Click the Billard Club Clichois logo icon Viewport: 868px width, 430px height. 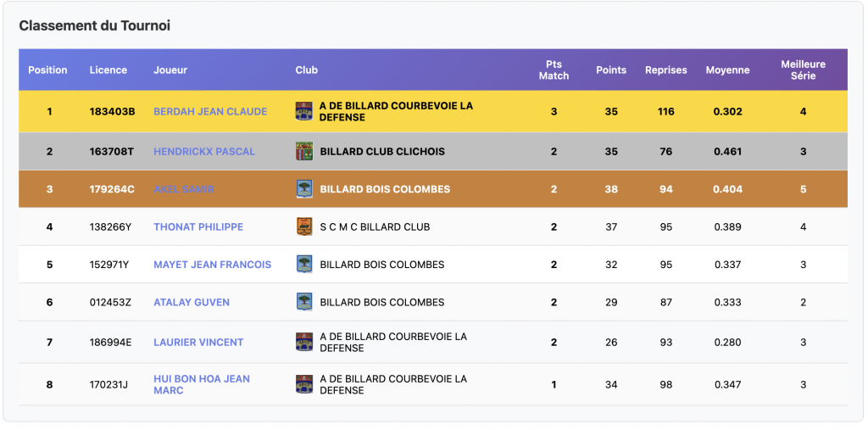coord(303,152)
